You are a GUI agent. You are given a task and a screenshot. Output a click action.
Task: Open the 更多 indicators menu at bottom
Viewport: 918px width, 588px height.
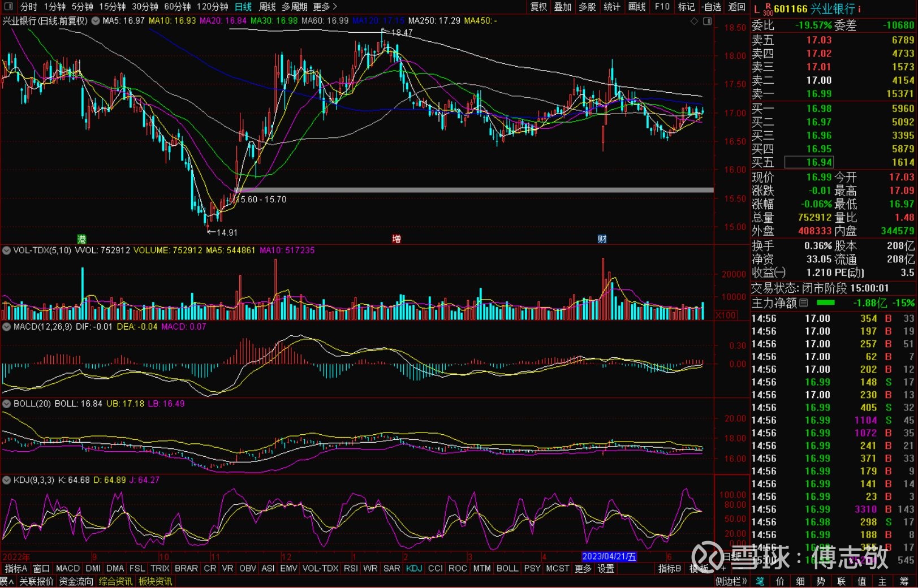[x=583, y=568]
